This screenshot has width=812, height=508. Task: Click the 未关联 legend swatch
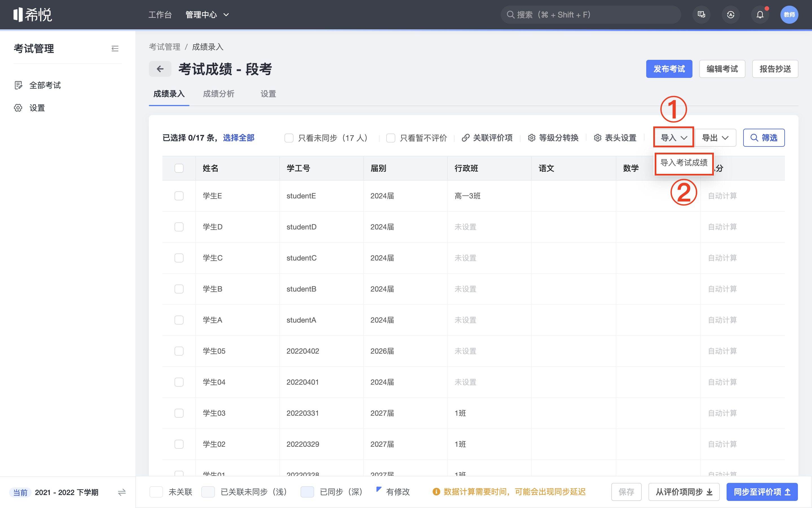(156, 492)
